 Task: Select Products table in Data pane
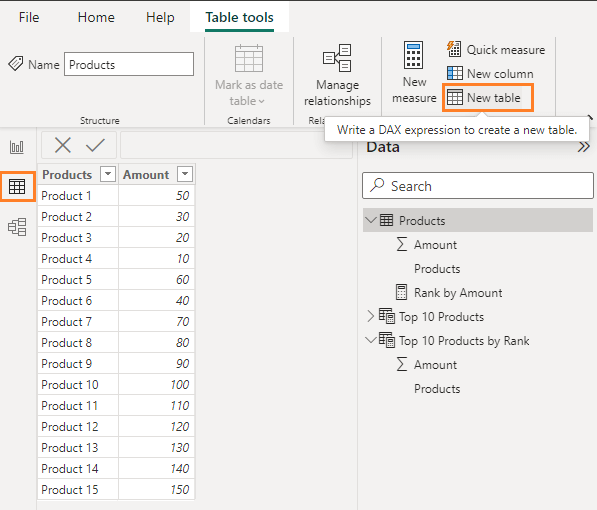point(478,220)
